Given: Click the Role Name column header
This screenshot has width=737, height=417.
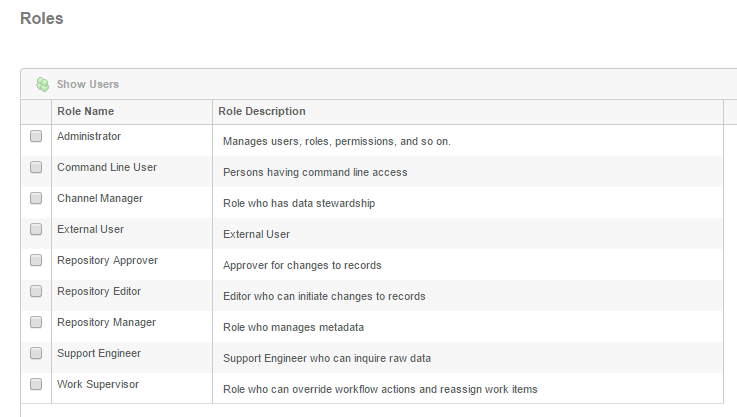Looking at the screenshot, I should (86, 111).
